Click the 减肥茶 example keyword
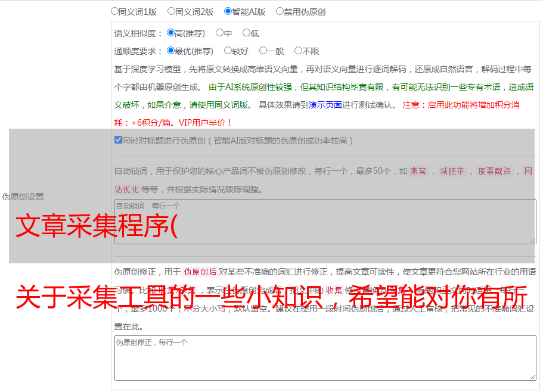543x392 pixels. (452, 171)
